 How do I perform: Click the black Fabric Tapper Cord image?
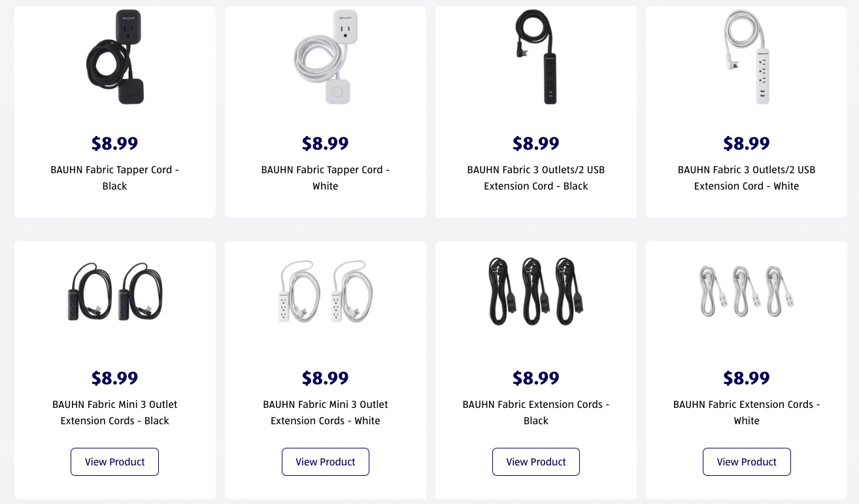(x=115, y=57)
